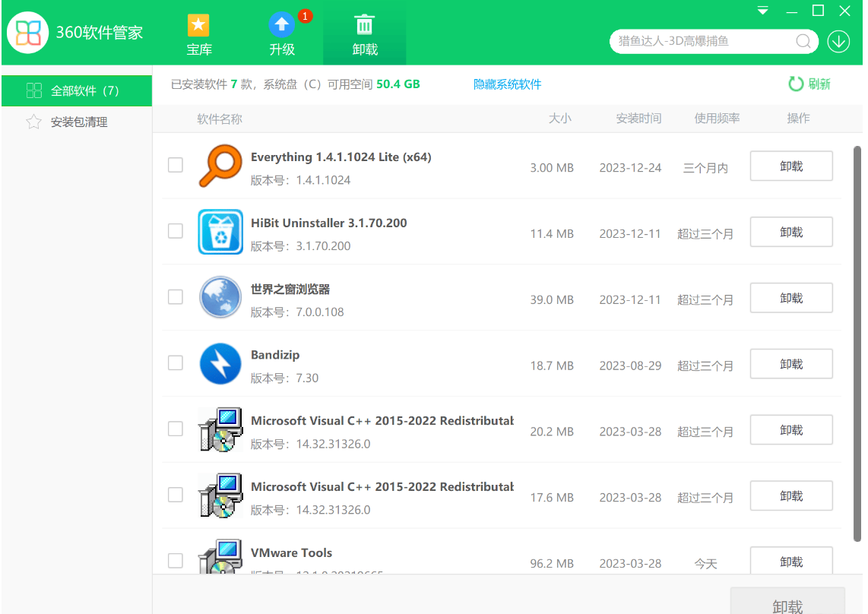Click the 360软件管家 logo icon
The height and width of the screenshot is (614, 868).
tap(28, 33)
